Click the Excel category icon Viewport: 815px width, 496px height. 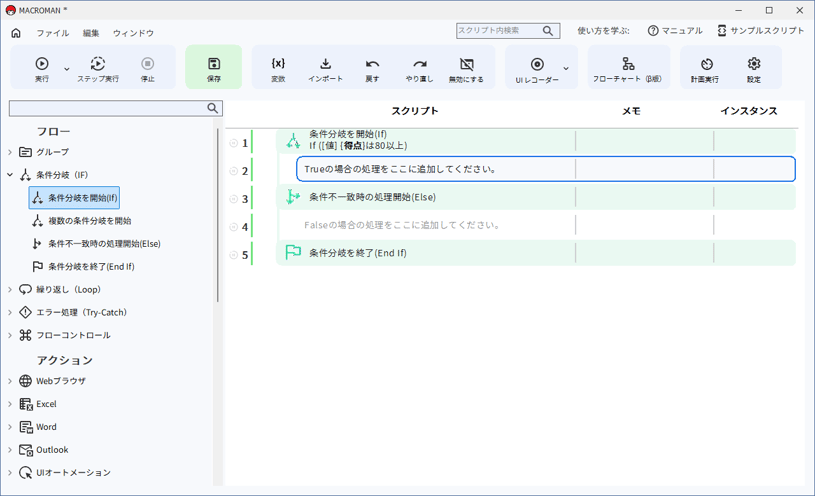point(25,404)
